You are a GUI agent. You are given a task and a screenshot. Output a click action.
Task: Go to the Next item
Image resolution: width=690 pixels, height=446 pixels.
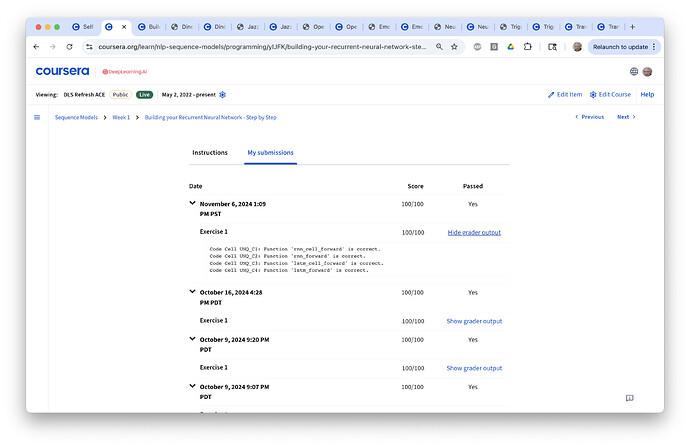pyautogui.click(x=626, y=117)
